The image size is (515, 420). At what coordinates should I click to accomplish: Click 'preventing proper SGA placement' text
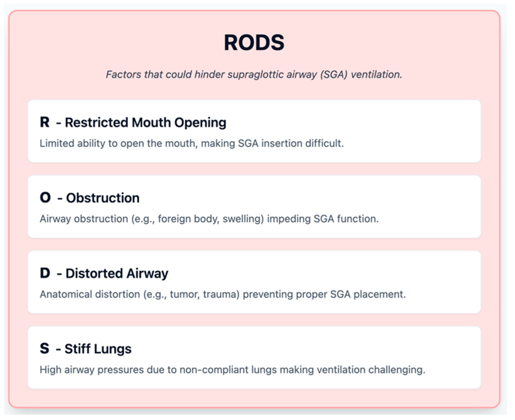click(x=324, y=294)
